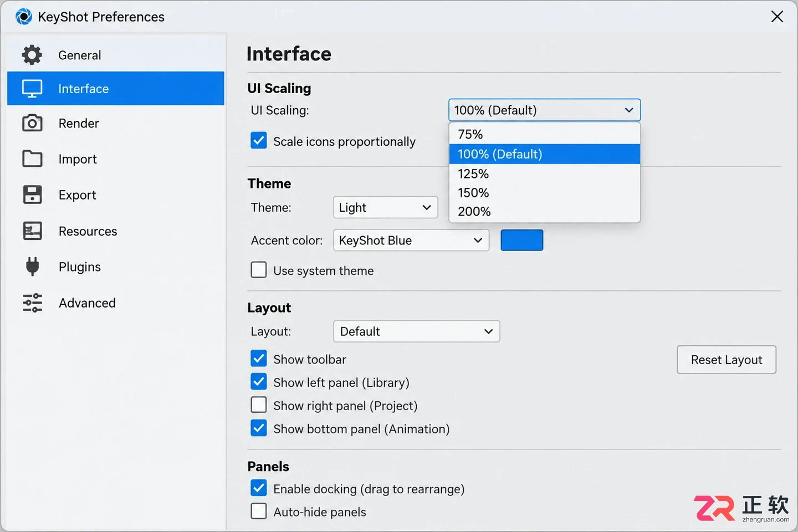
Task: Close the KeyShot Preferences window
Action: click(777, 17)
